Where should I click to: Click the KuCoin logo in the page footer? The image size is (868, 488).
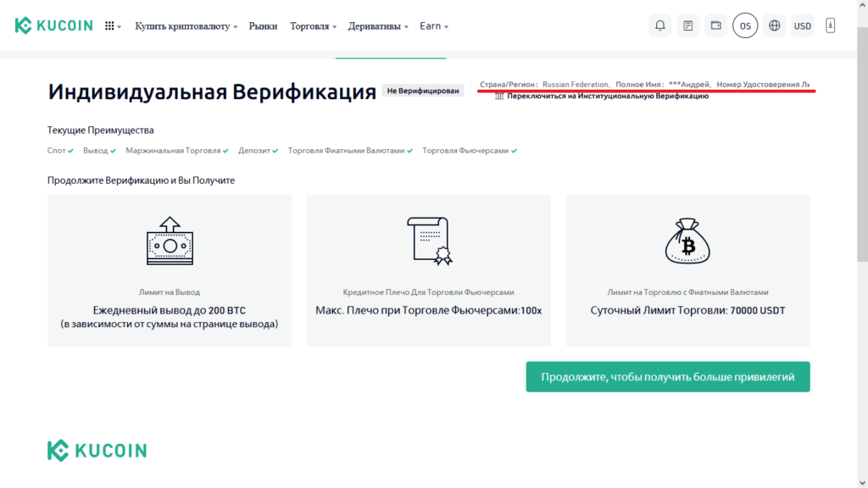[97, 450]
